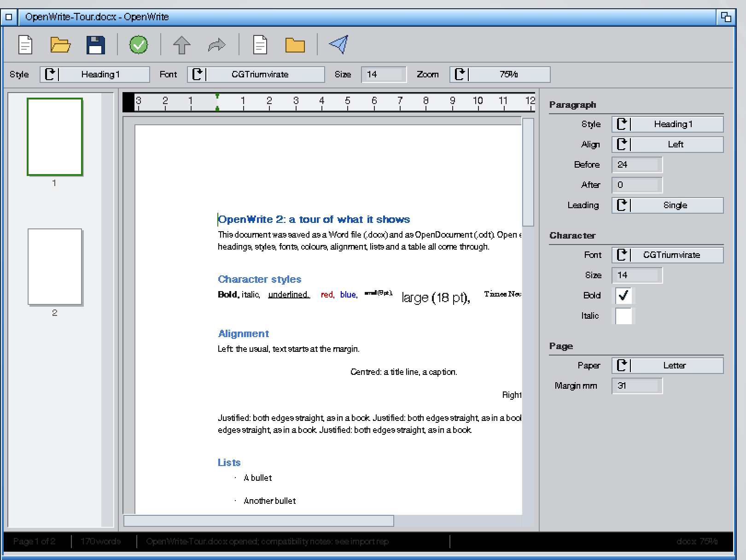Create a new blank document
The image size is (746, 560).
[x=25, y=45]
